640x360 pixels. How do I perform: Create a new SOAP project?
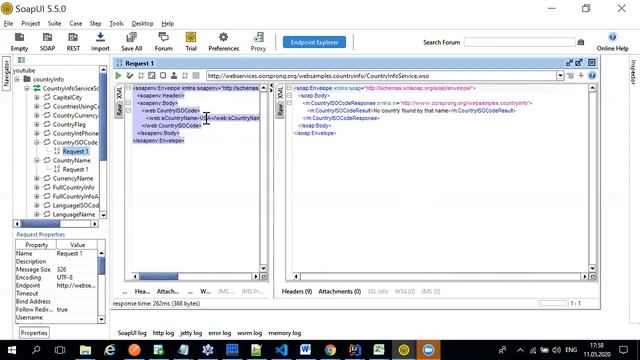[x=47, y=42]
